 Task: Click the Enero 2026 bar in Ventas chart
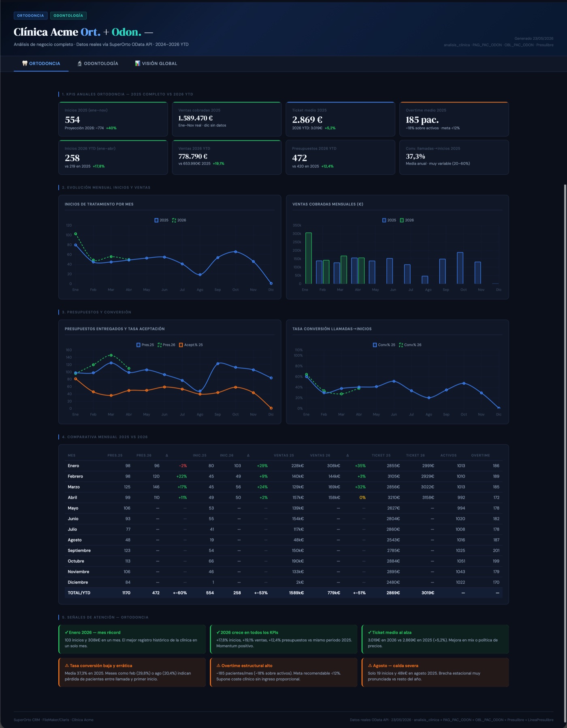pyautogui.click(x=309, y=258)
